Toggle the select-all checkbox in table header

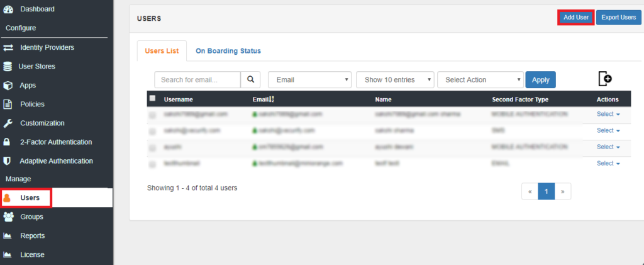152,99
